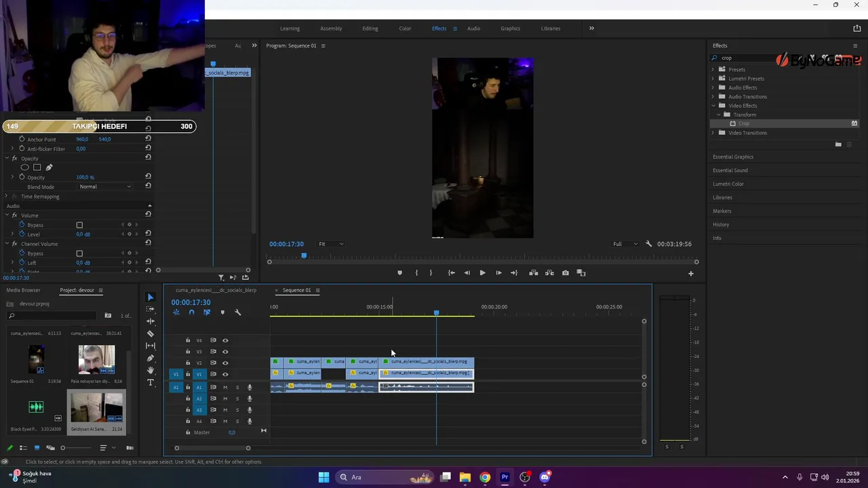868x488 pixels.
Task: Select the Track Select Forward tool
Action: [x=151, y=309]
